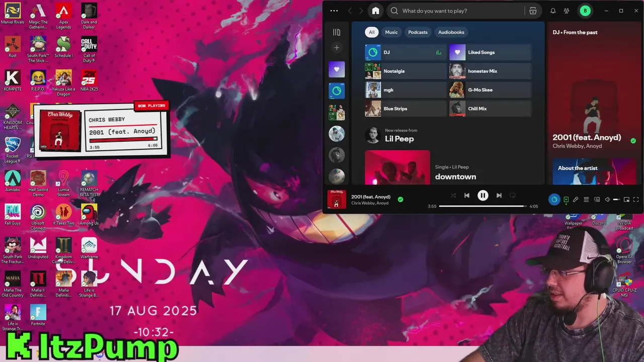Click the 2001 album art in player bar
The height and width of the screenshot is (362, 644).
tap(337, 199)
